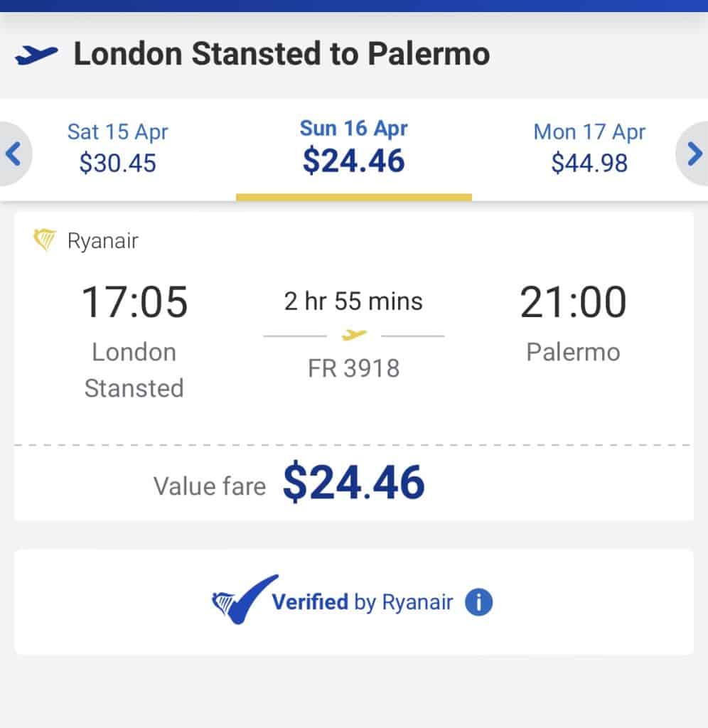This screenshot has width=708, height=728.
Task: Select the Mon 17 Apr date tab
Action: click(589, 148)
